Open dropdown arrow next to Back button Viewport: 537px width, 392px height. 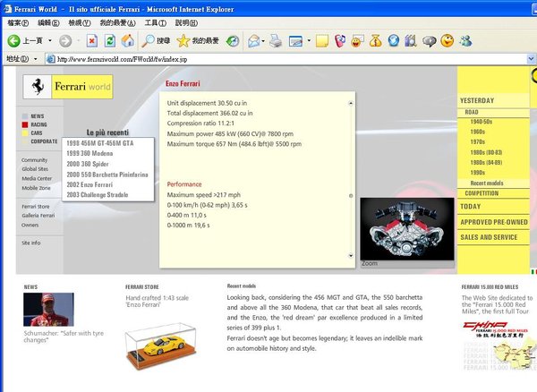pos(50,41)
